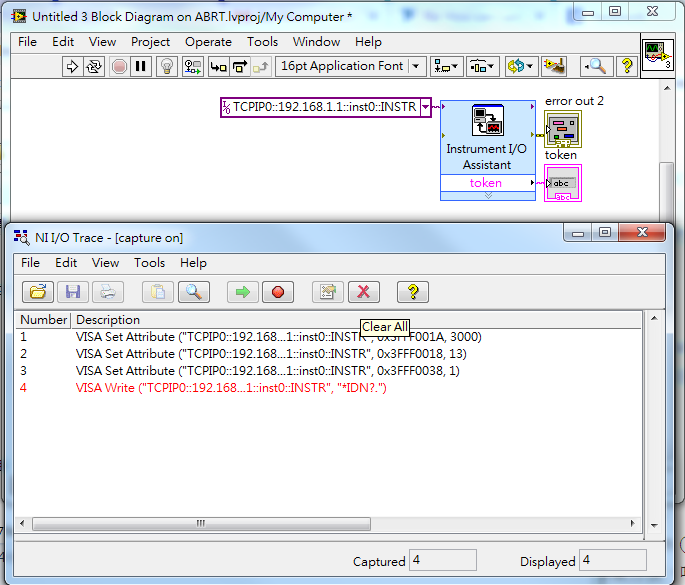685x585 pixels.
Task: Click block diagram scroll up arrow
Action: pos(667,89)
